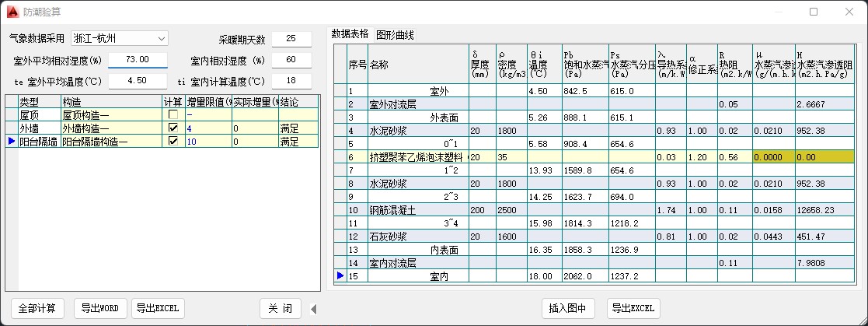The image size is (868, 326).
Task: Uncheck the 外墙 calculation checkbox
Action: tap(173, 128)
